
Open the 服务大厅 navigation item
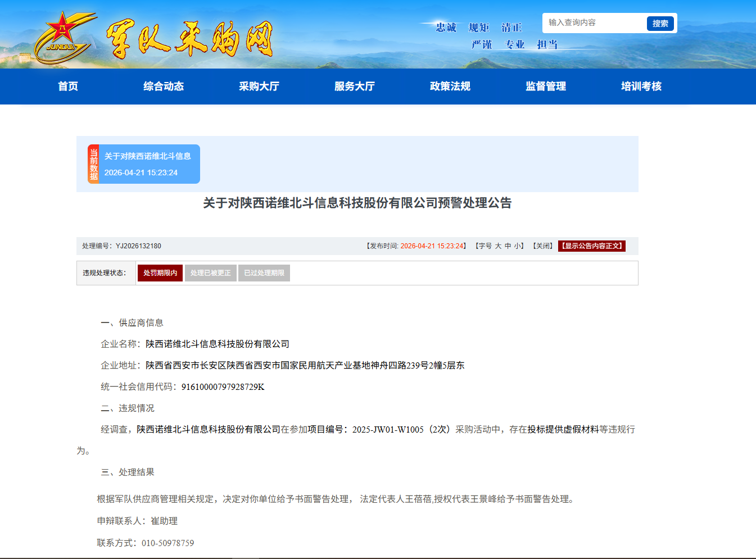point(355,87)
